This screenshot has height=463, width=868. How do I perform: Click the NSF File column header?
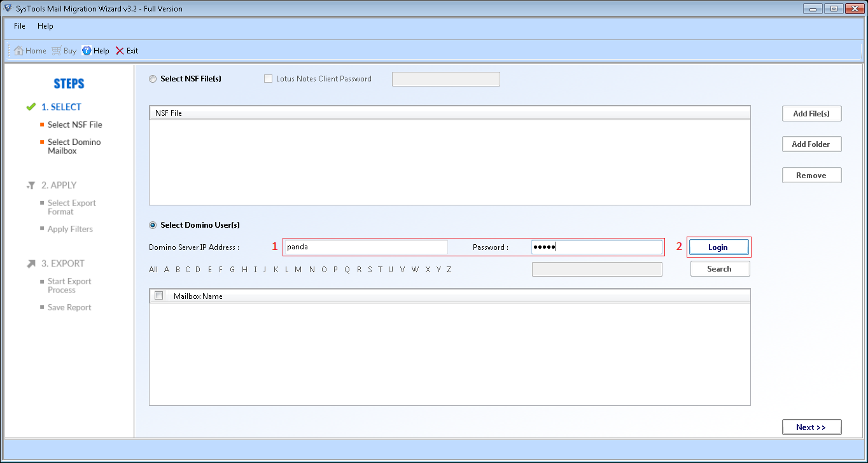click(x=450, y=113)
